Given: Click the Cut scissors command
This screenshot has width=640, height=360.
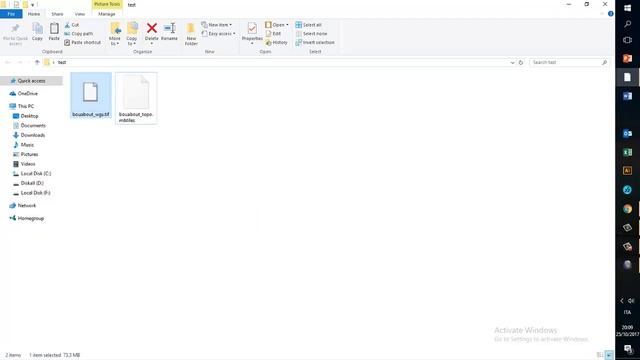Looking at the screenshot, I should tap(72, 25).
